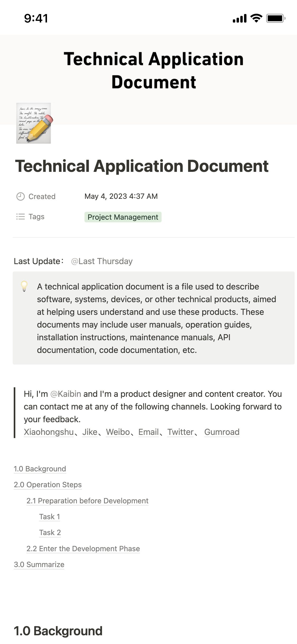Open the @Kaibin user mention
The width and height of the screenshot is (297, 644).
coord(66,394)
